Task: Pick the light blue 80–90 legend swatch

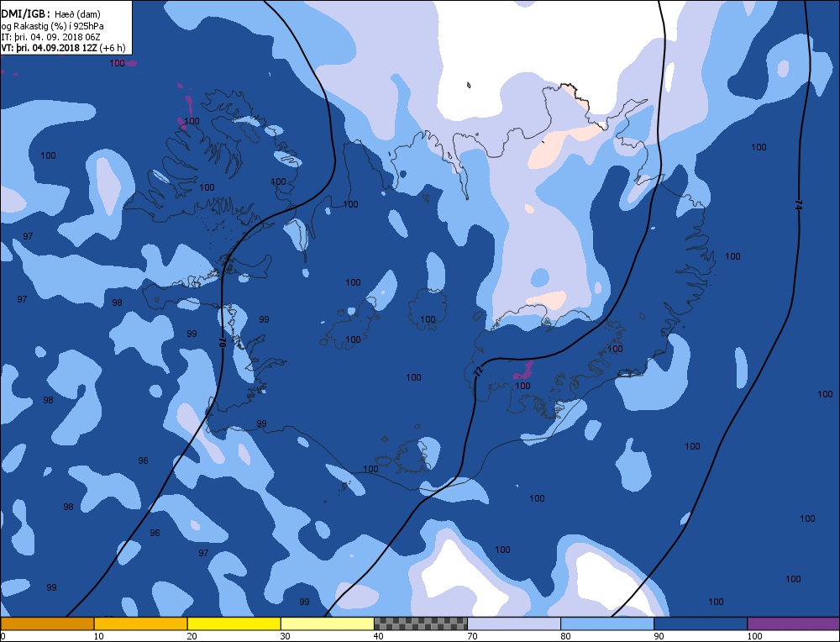Action: point(607,624)
